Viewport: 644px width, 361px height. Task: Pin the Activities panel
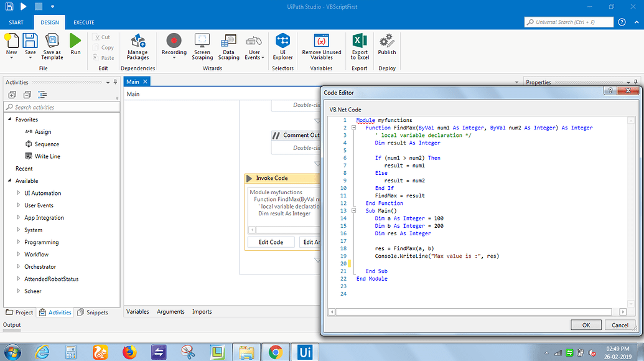tap(115, 82)
